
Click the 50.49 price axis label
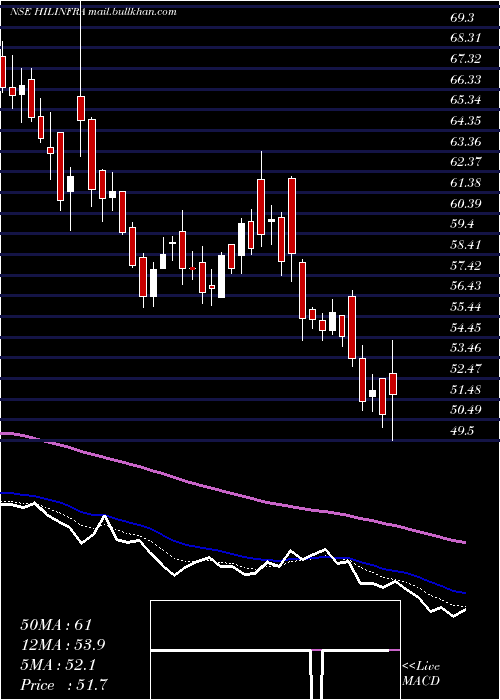[x=465, y=410]
